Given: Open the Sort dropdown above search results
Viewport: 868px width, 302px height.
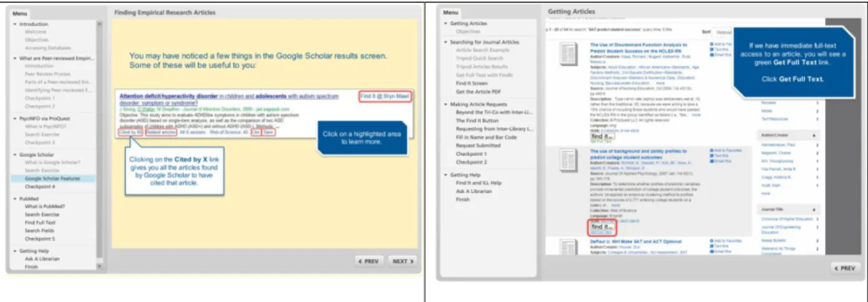Looking at the screenshot, I should tap(723, 31).
